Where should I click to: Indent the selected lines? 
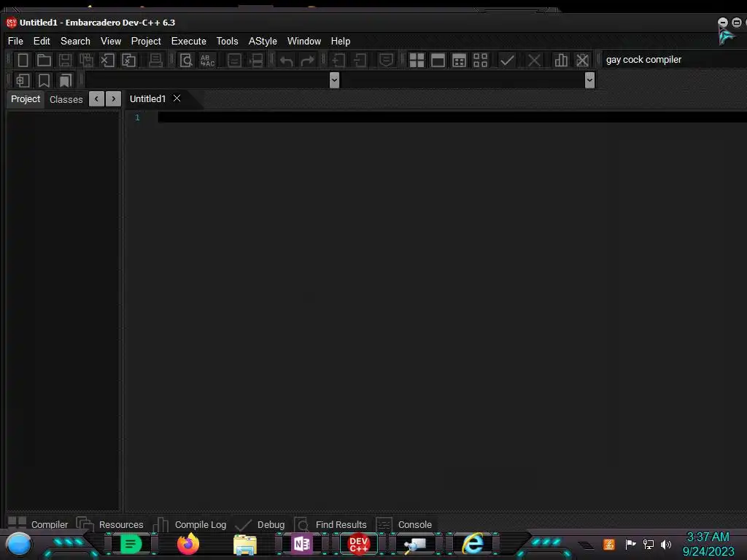[338, 60]
